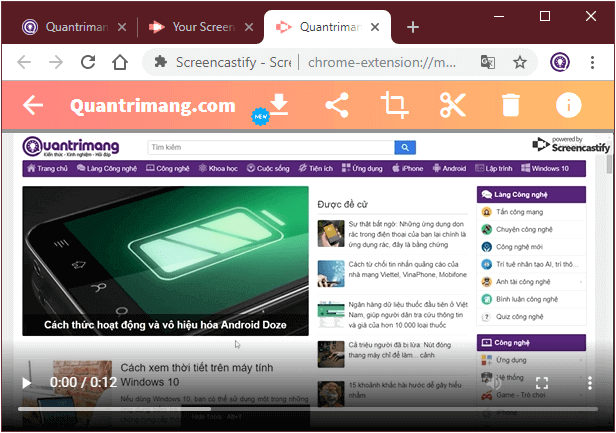Enter fullscreen video mode

point(542,383)
